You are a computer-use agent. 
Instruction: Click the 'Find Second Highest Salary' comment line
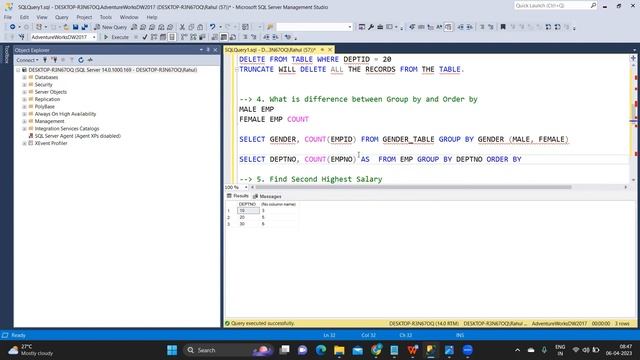pos(311,179)
